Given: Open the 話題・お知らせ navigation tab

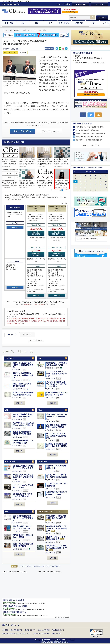Looking at the screenshot, I should point(65,23).
